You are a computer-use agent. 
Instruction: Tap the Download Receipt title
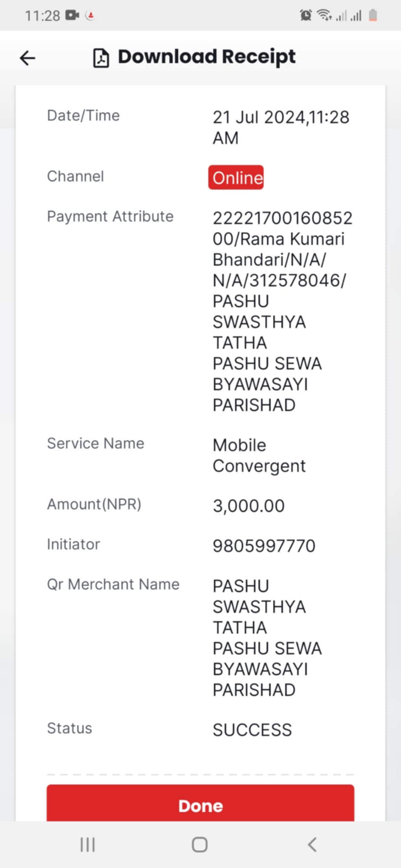pos(207,57)
